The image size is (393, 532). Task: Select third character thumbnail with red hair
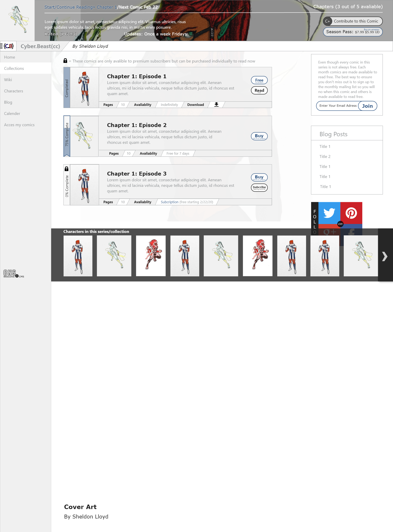(151, 256)
